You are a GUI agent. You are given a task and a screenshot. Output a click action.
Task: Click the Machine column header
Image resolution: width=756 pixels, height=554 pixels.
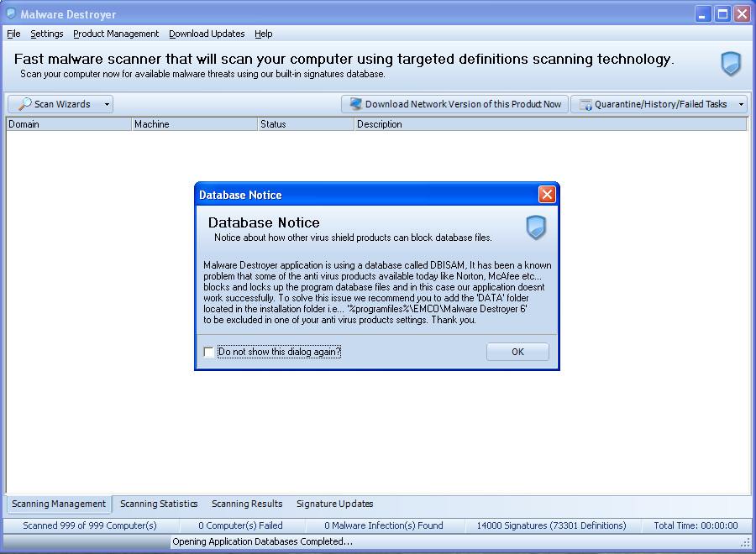click(195, 124)
